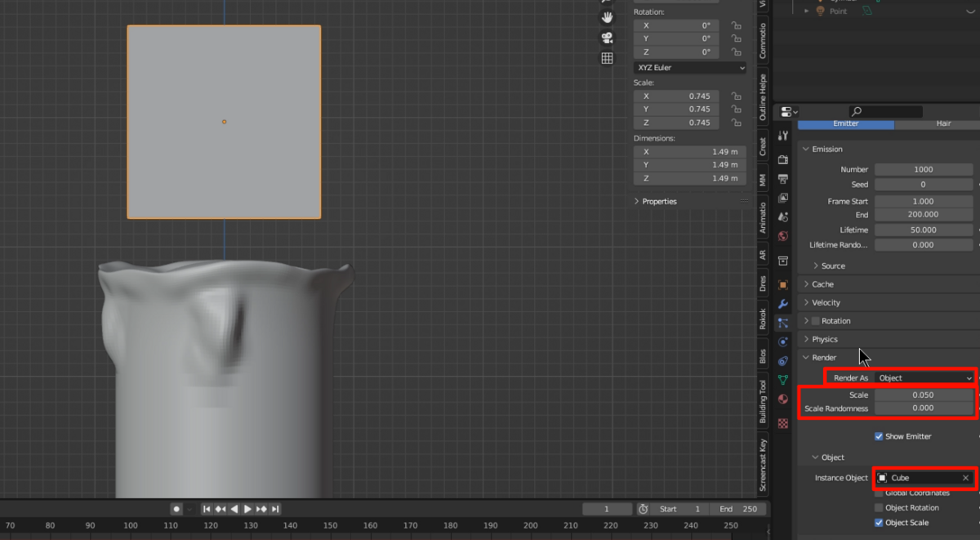
Task: Enable the Rotation panel checkbox
Action: click(815, 321)
